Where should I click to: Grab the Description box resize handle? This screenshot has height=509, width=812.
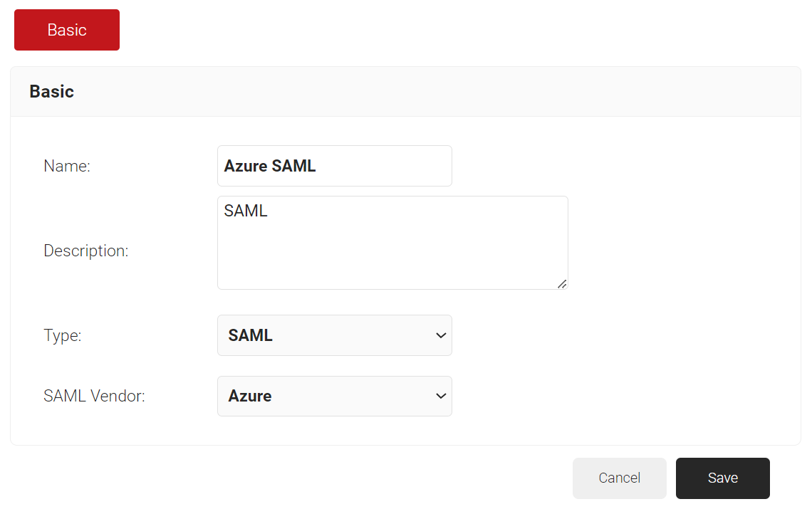(x=562, y=283)
